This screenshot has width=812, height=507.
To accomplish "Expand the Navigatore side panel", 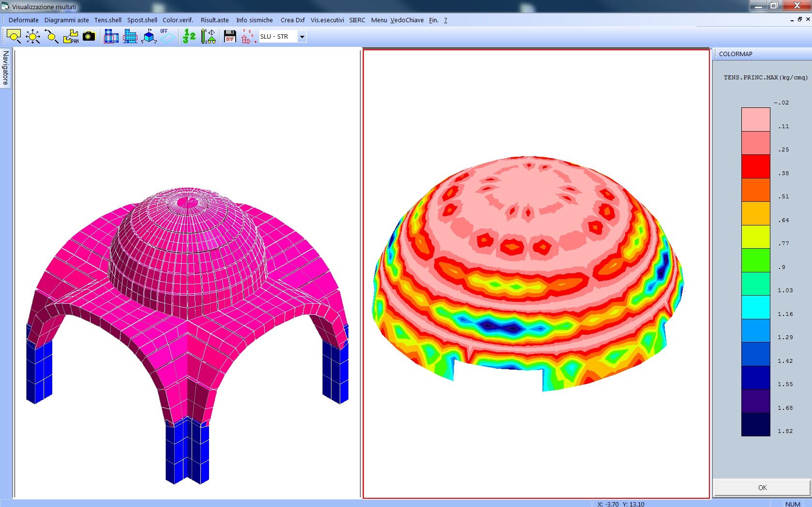I will tap(5, 68).
